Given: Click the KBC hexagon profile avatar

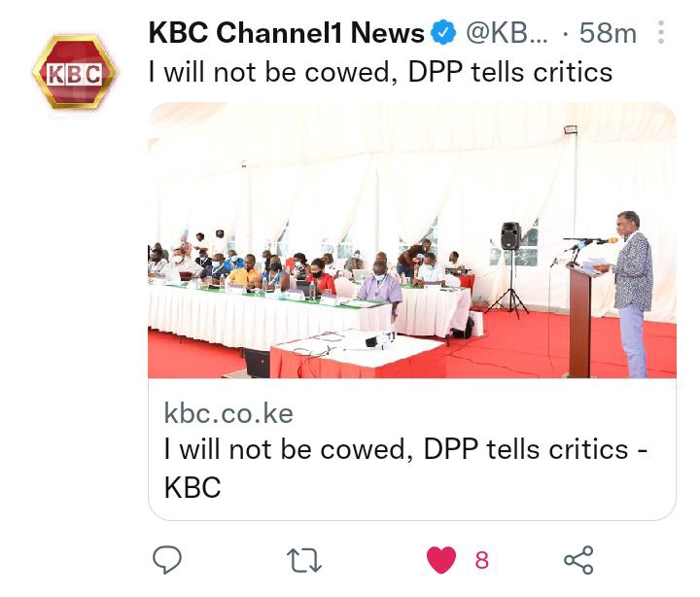Looking at the screenshot, I should [75, 72].
